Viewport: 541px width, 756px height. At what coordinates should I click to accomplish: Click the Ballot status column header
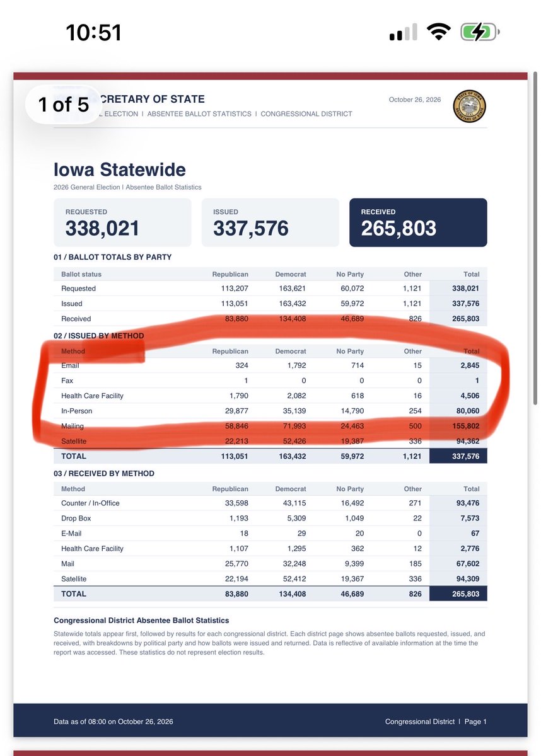(81, 274)
